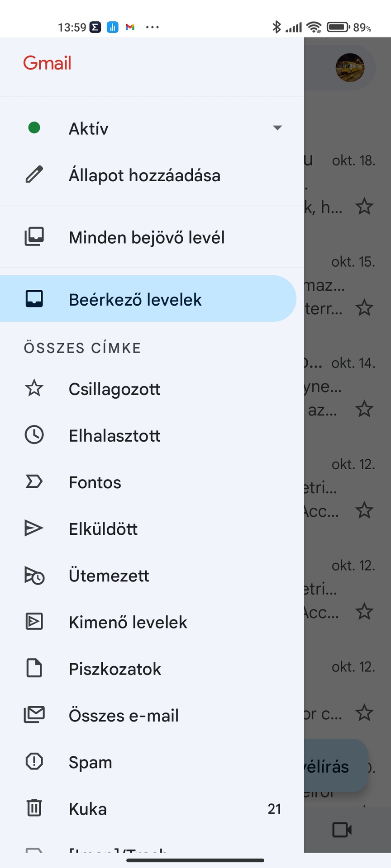Tap the Kuka trash can icon
The image size is (391, 868).
pyautogui.click(x=34, y=808)
